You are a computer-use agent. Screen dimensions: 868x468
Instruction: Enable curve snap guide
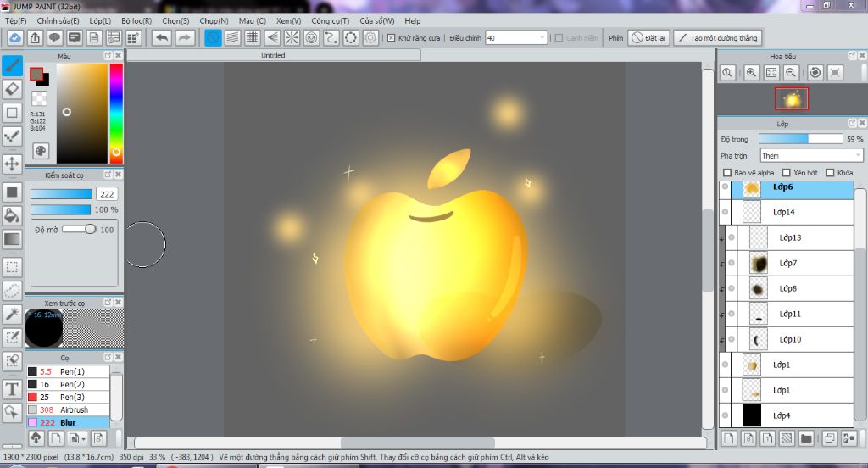331,37
